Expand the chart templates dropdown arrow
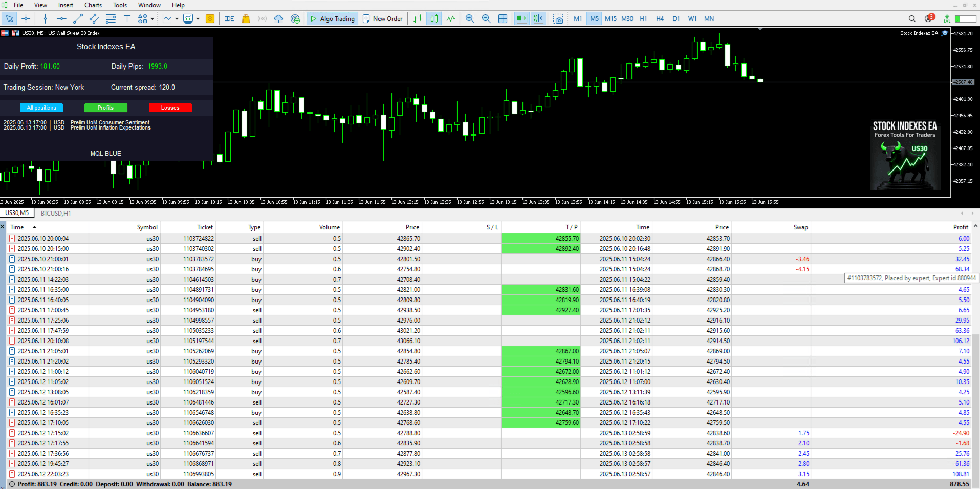The image size is (980, 489). click(198, 19)
